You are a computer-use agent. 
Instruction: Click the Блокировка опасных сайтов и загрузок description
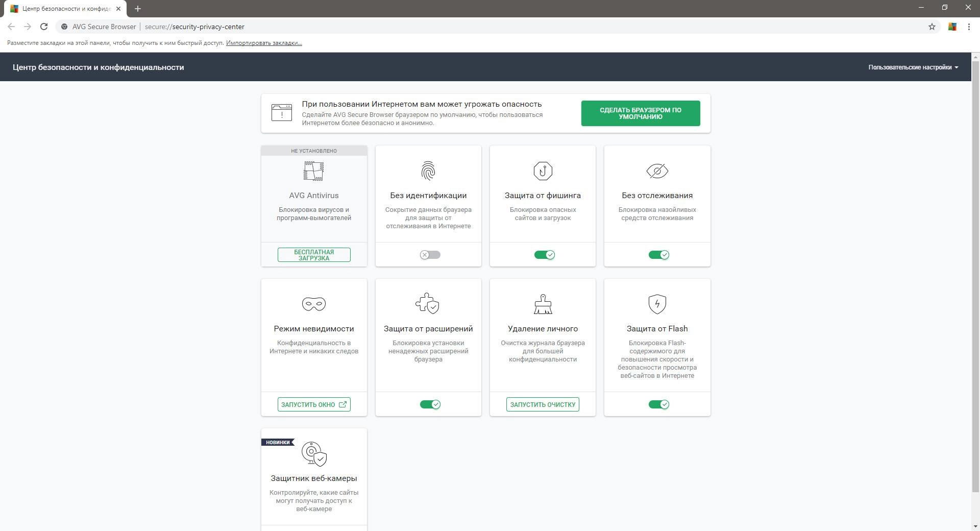pos(543,214)
